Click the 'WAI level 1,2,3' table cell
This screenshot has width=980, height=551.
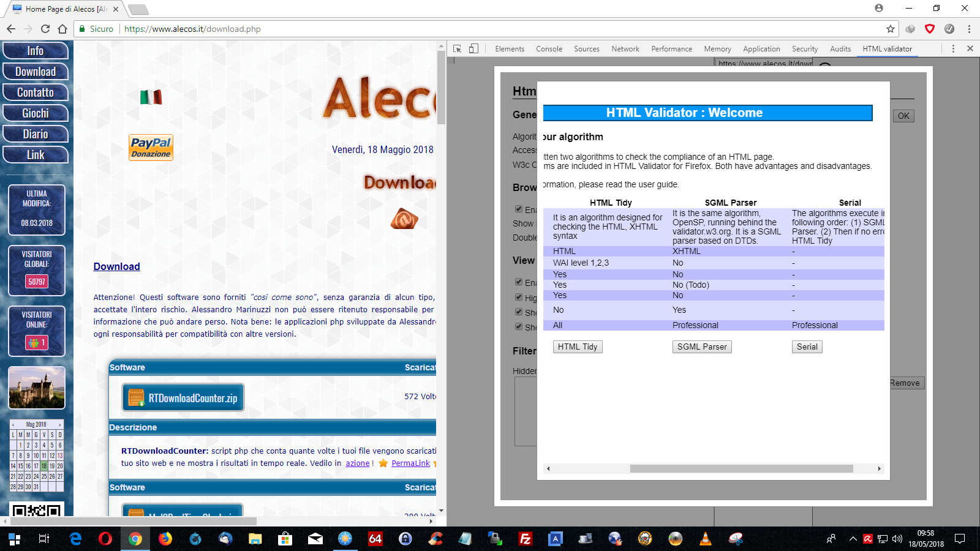pyautogui.click(x=581, y=263)
